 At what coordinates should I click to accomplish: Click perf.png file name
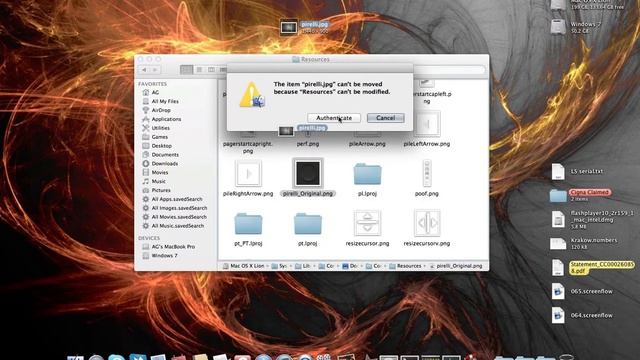[308, 144]
